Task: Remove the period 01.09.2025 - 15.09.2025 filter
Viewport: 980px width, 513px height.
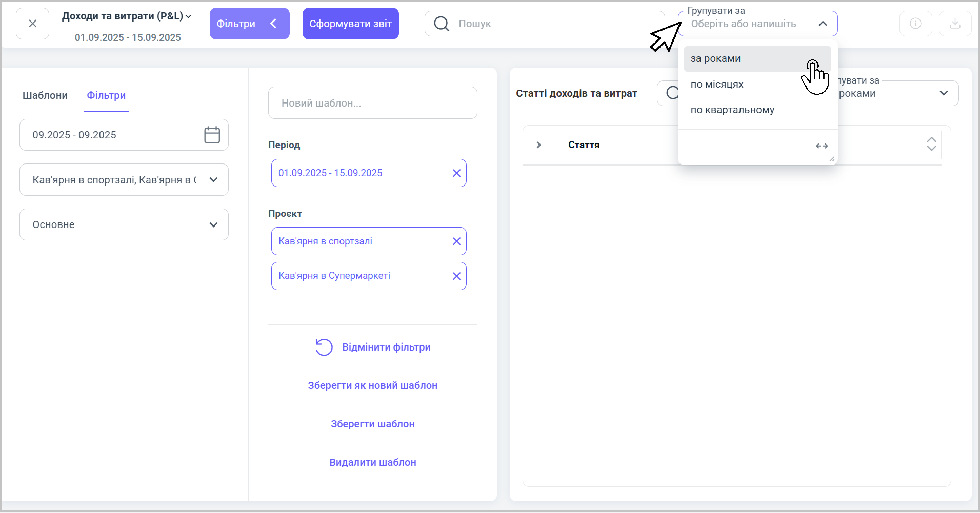Action: [456, 173]
